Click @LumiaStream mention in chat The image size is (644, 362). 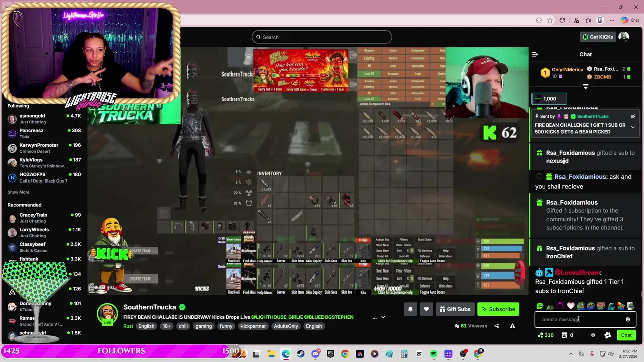(x=578, y=273)
